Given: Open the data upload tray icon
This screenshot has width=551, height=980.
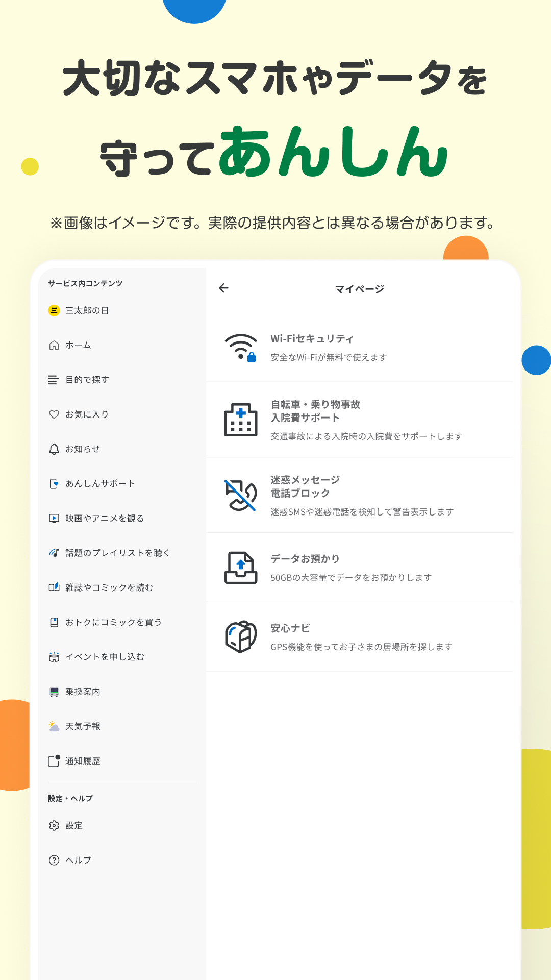Looking at the screenshot, I should (x=241, y=568).
